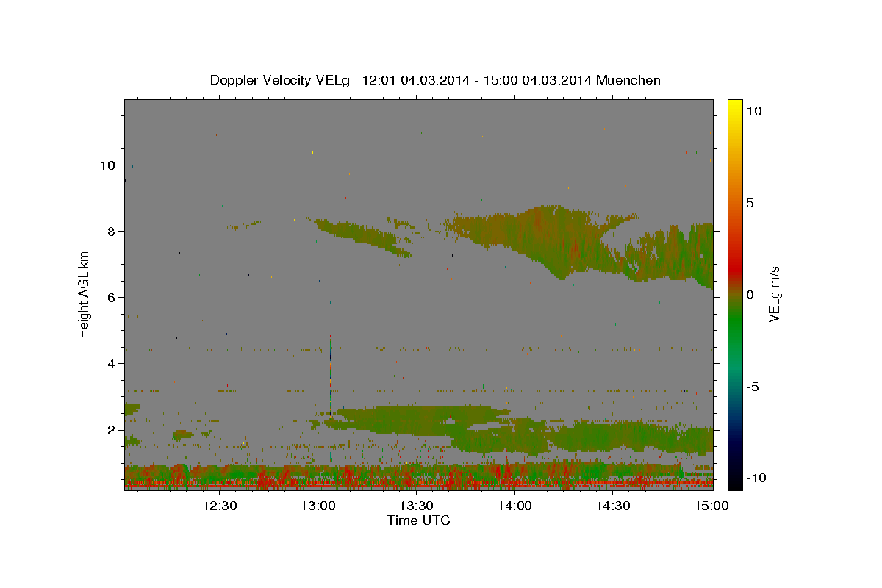Click the 12:30 time axis tick label

(x=220, y=506)
